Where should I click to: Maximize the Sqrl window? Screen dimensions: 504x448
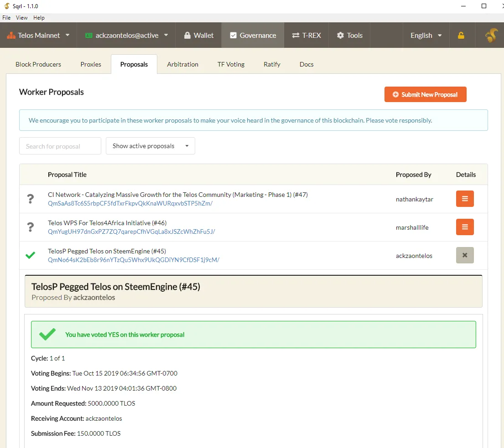point(483,6)
